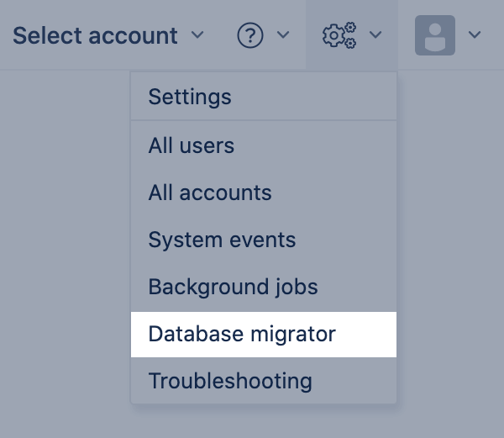Expand the chevron beside the user avatar
The width and height of the screenshot is (504, 438).
click(x=475, y=35)
